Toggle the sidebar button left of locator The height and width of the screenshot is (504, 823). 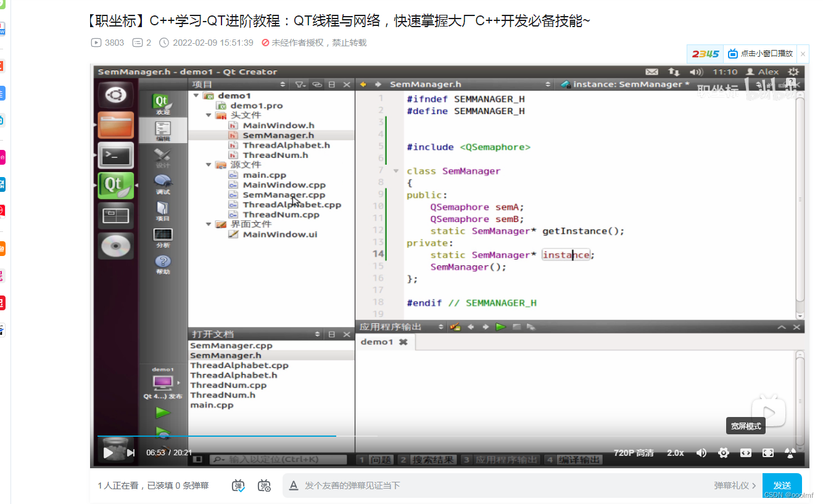click(x=197, y=460)
